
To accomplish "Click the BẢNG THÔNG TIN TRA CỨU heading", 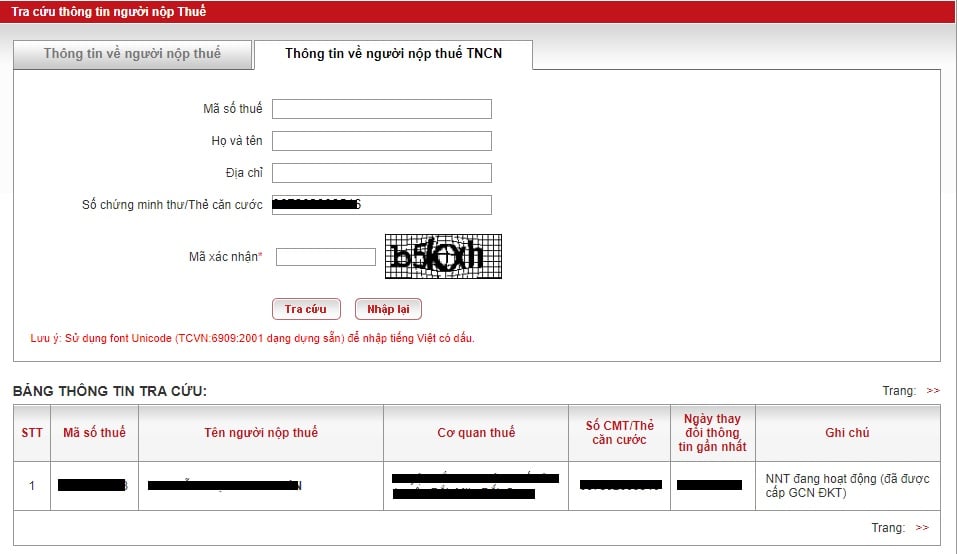I will [110, 391].
